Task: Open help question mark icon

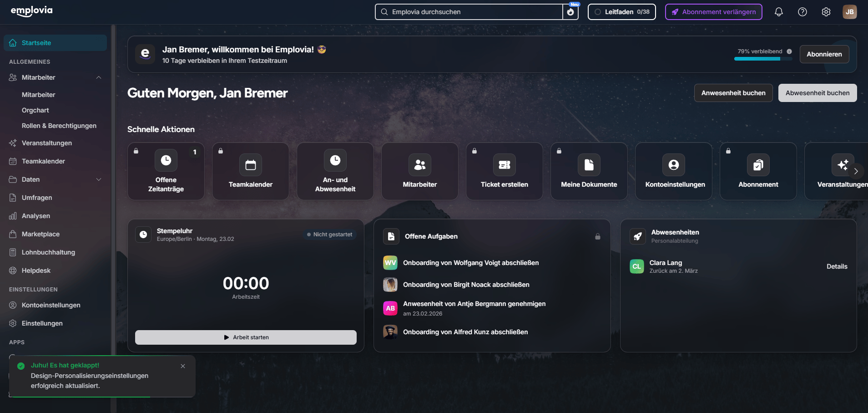Action: [802, 12]
